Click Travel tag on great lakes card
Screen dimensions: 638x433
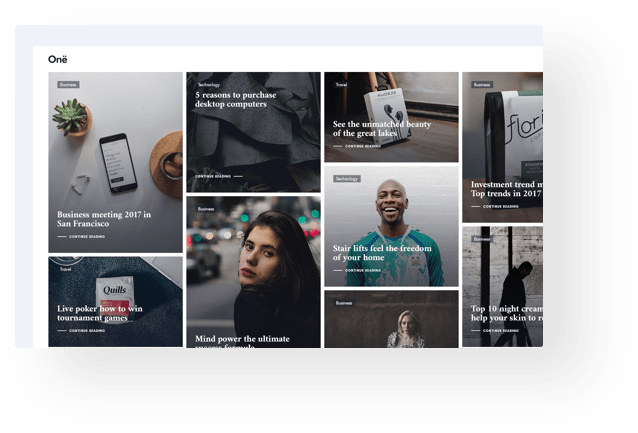point(341,85)
